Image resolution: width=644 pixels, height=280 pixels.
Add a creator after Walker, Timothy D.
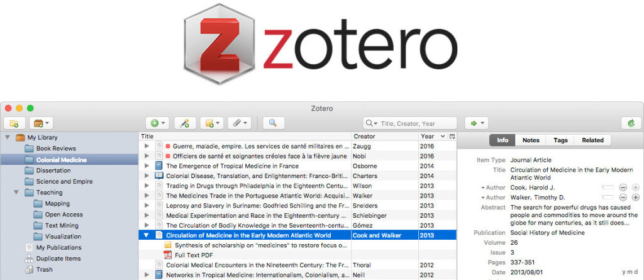point(636,198)
